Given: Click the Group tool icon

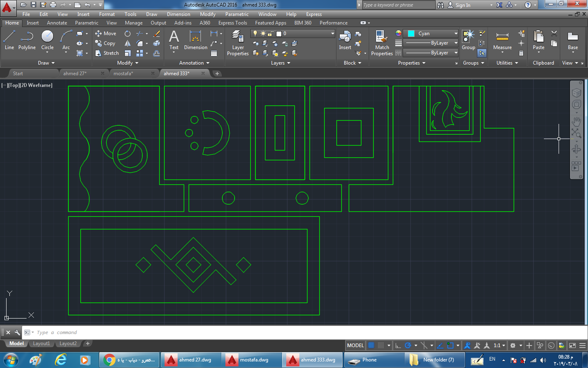Looking at the screenshot, I should point(468,40).
